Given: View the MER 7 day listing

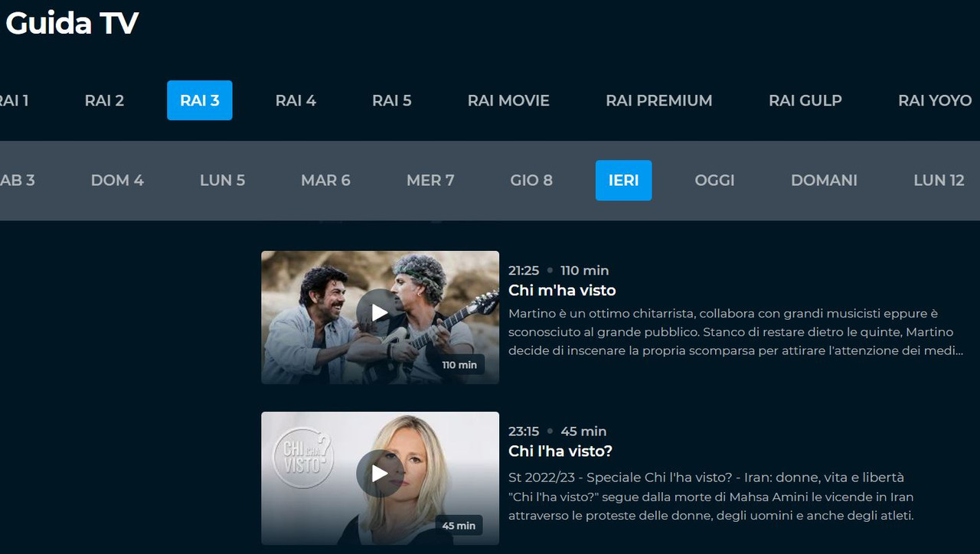Looking at the screenshot, I should click(x=430, y=181).
